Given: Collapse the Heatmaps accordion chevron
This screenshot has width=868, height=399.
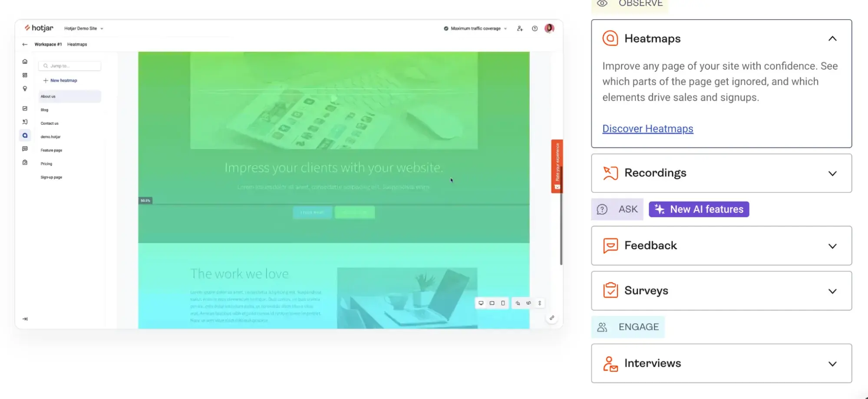Looking at the screenshot, I should click(832, 39).
